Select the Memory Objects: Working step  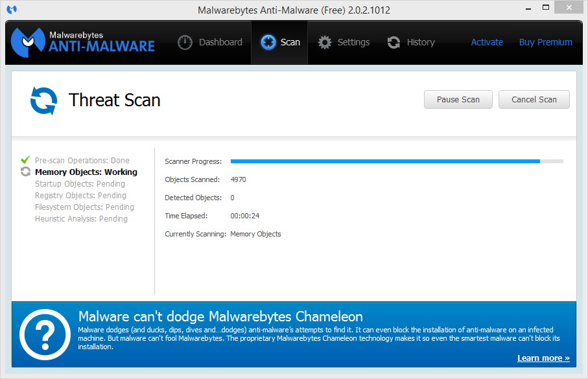[x=86, y=172]
